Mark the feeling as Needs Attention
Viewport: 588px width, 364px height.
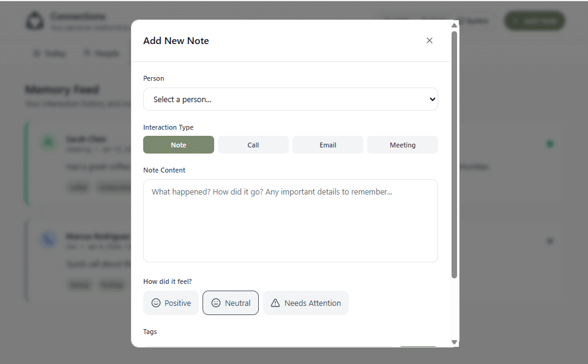pyautogui.click(x=305, y=303)
